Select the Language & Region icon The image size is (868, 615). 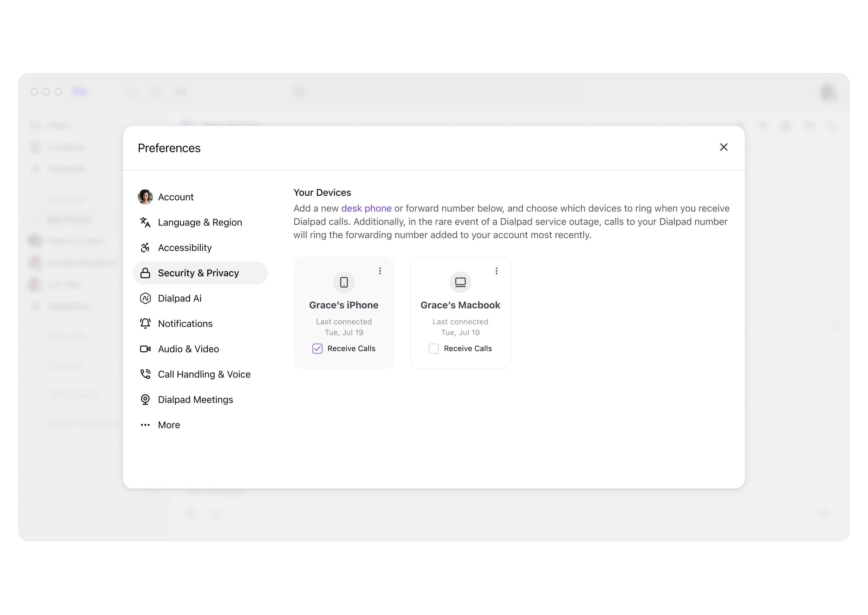(144, 222)
